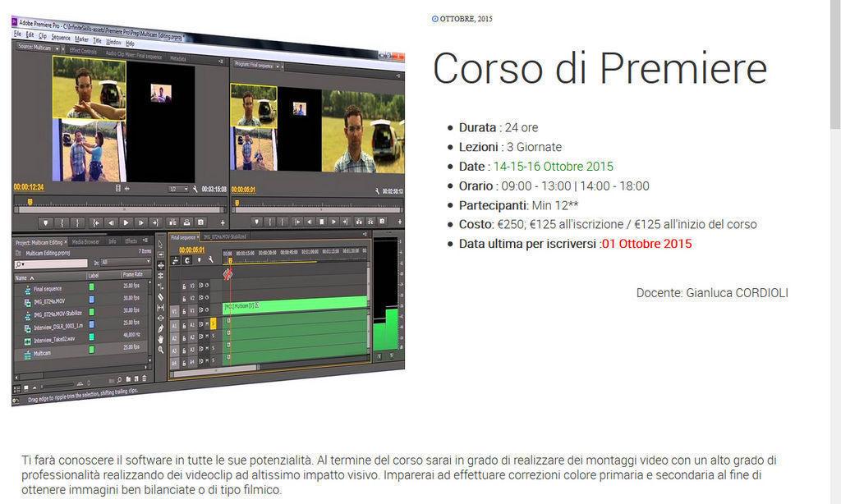Click Add Marker button in Source monitor
Screen dimensions: 841x504
(46, 222)
